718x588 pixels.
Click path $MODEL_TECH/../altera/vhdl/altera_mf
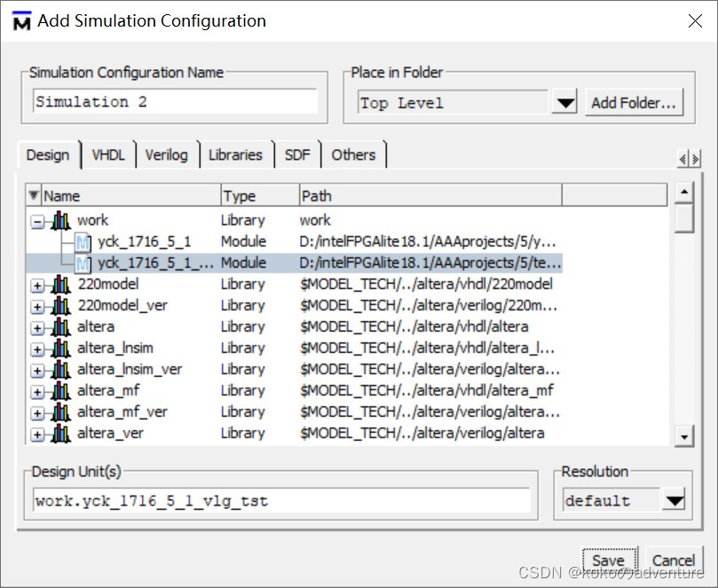pyautogui.click(x=427, y=391)
